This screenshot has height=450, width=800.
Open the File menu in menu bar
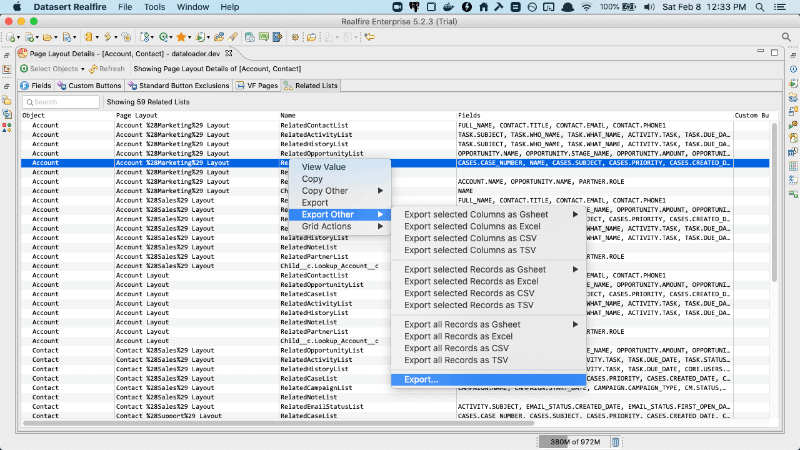125,7
